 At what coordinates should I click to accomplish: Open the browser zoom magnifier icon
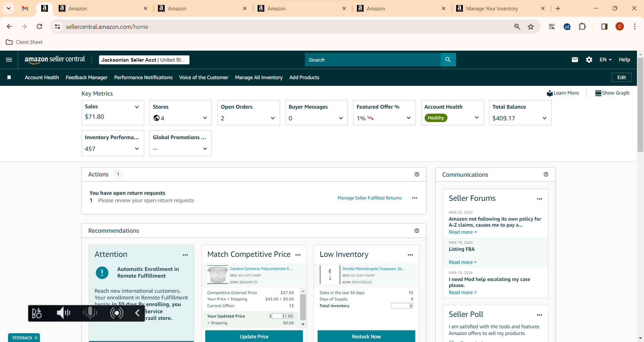click(517, 27)
